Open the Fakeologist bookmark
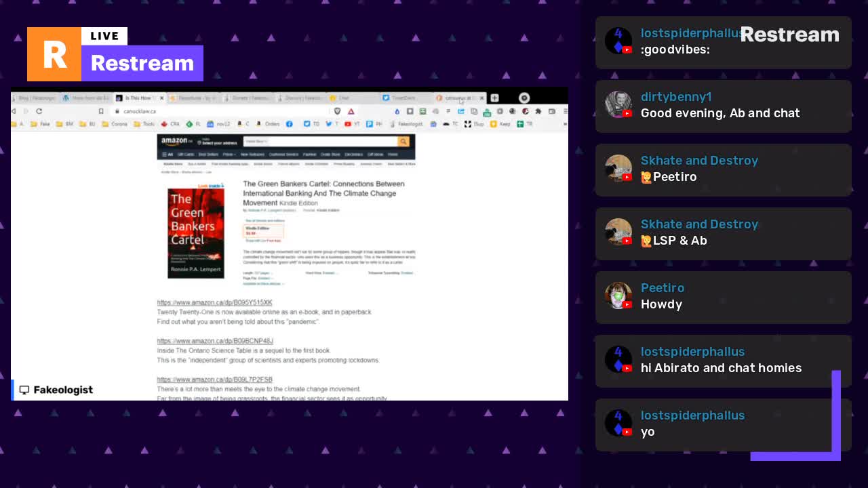Screen dimensions: 868x488 (406, 124)
